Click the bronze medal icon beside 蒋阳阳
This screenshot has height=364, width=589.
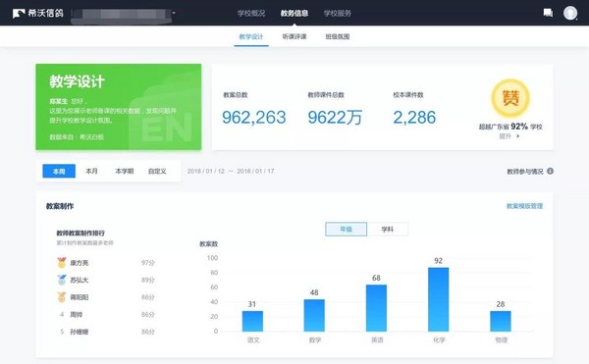(62, 297)
